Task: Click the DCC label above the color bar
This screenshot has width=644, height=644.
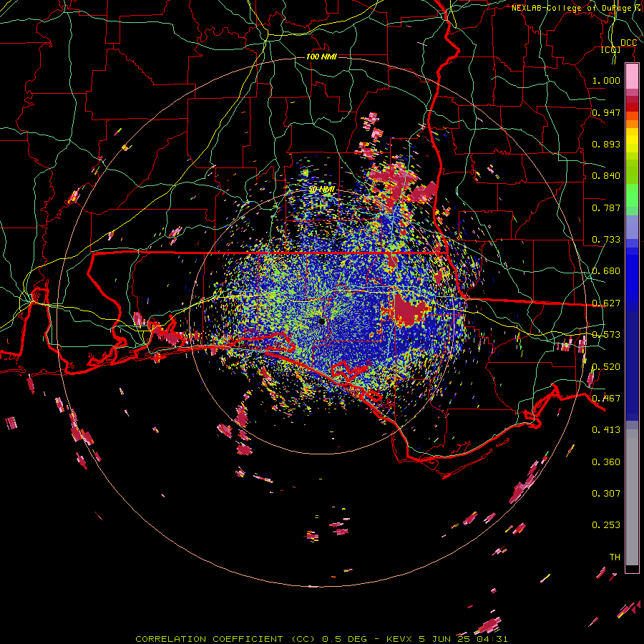Action: (628, 43)
